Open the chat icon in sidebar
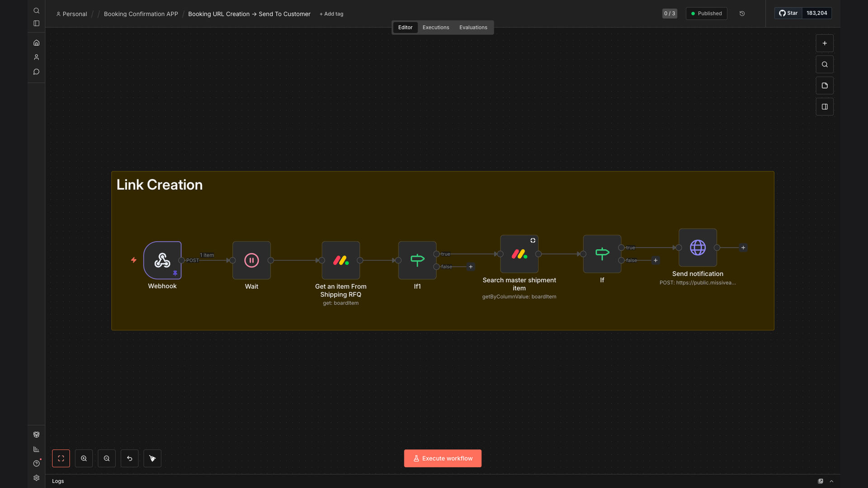This screenshot has width=868, height=488. coord(37,72)
